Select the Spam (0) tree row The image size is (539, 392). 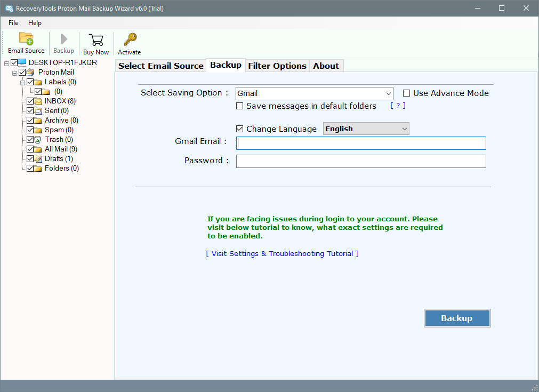[x=59, y=130]
